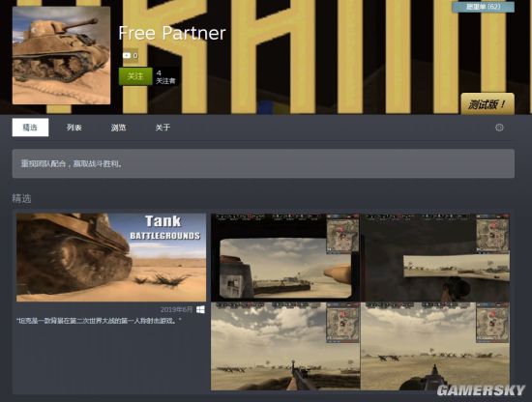Switch to the 列表 tab
Screen dimensions: 532x402
[x=74, y=128]
